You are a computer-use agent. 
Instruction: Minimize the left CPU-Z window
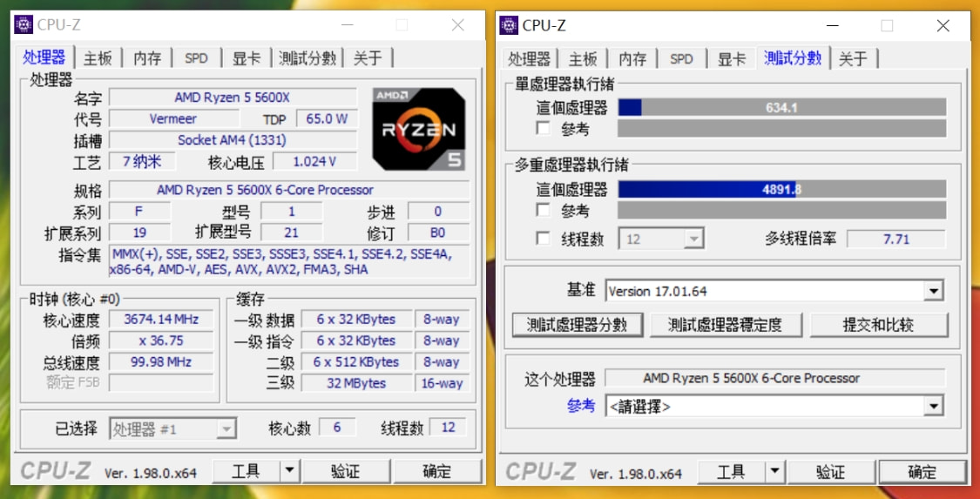click(x=348, y=25)
